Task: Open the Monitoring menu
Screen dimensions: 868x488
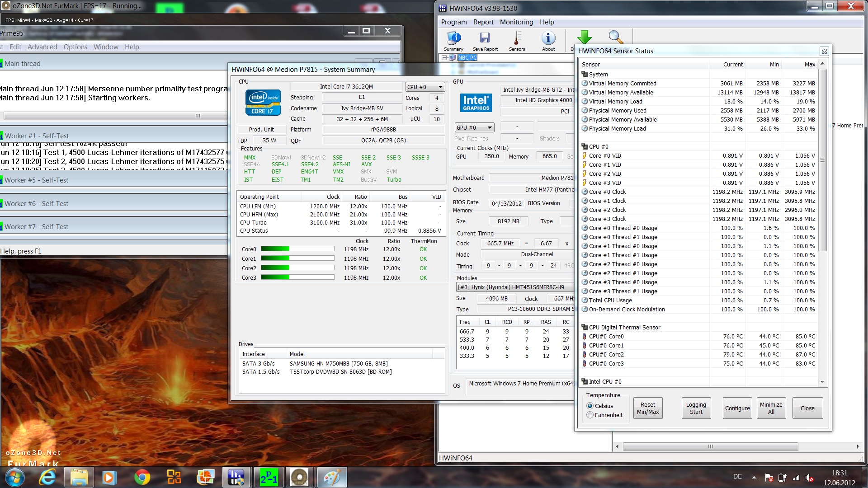Action: click(516, 22)
